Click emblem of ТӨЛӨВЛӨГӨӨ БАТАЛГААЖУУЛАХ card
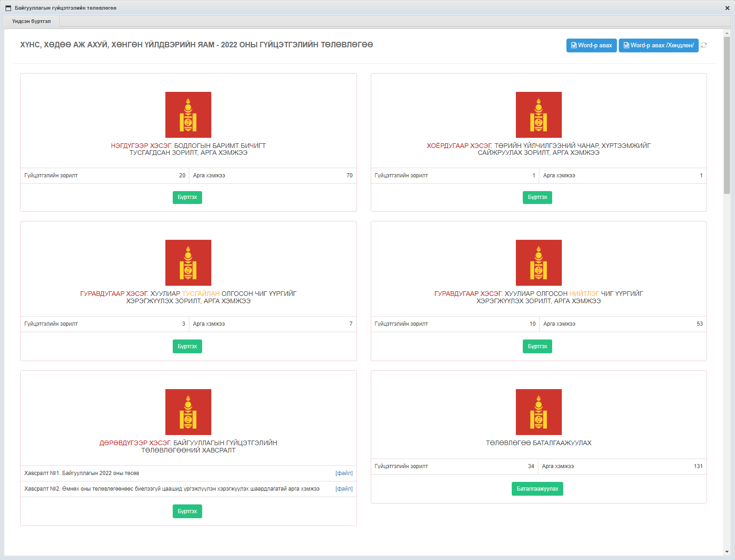 [538, 412]
